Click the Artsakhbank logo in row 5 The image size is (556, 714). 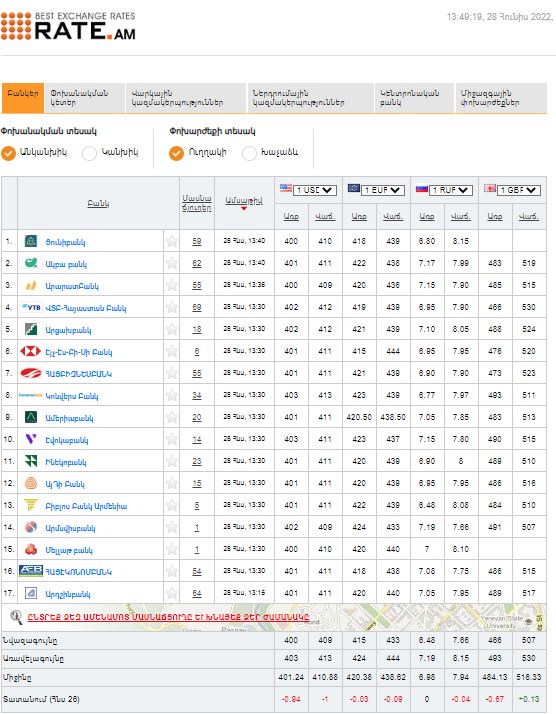coord(31,329)
